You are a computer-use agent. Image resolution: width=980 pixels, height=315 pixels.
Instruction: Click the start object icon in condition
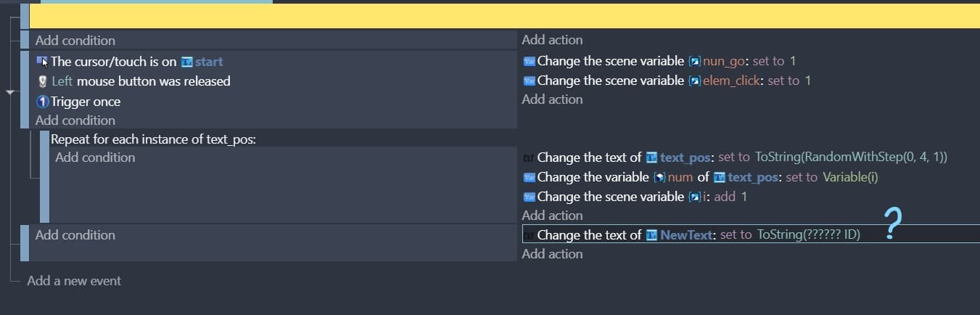point(187,62)
